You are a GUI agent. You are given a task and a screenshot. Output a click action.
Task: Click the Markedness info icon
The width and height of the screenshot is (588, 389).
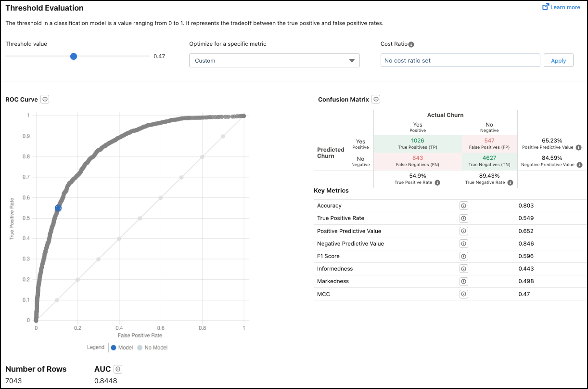[x=463, y=281]
